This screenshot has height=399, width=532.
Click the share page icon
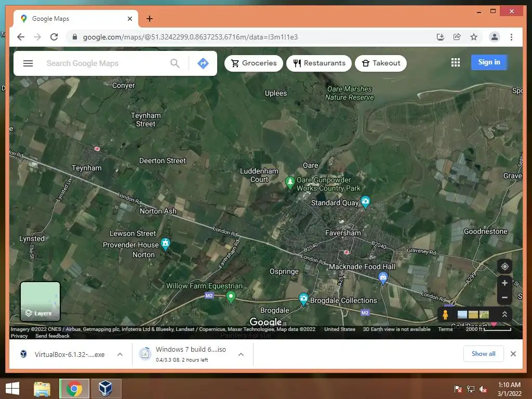(x=457, y=37)
